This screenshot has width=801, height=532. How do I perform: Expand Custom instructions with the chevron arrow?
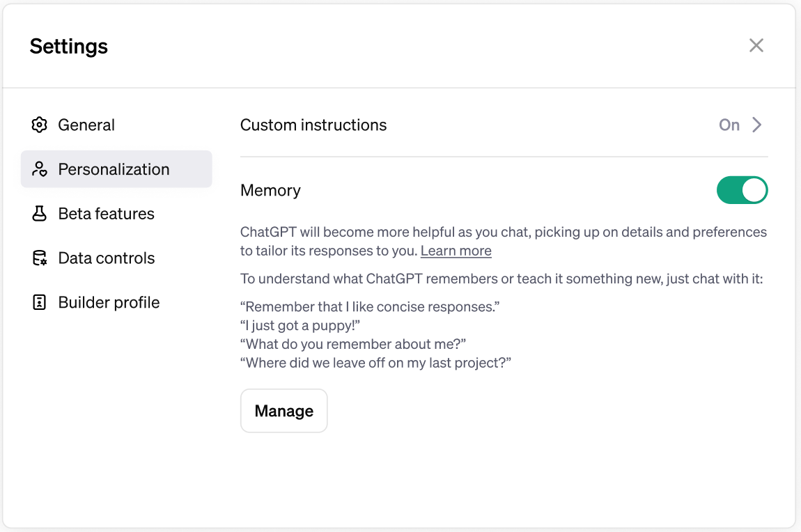[757, 125]
